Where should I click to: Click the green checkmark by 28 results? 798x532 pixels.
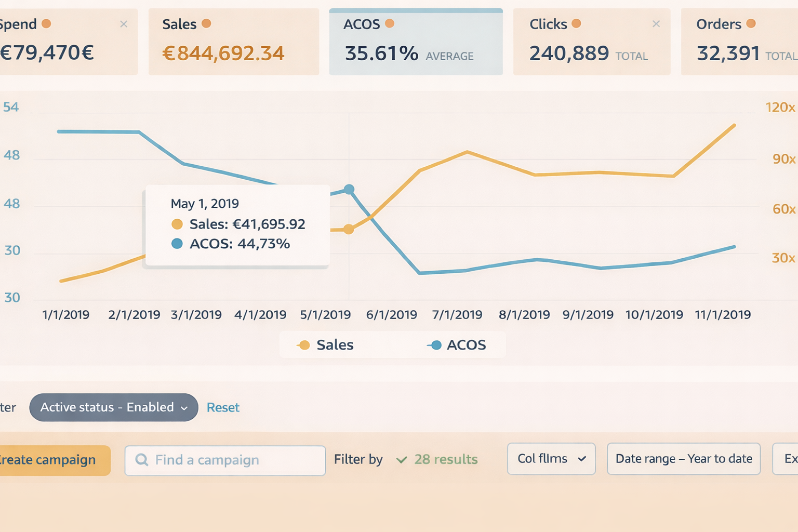[401, 460]
